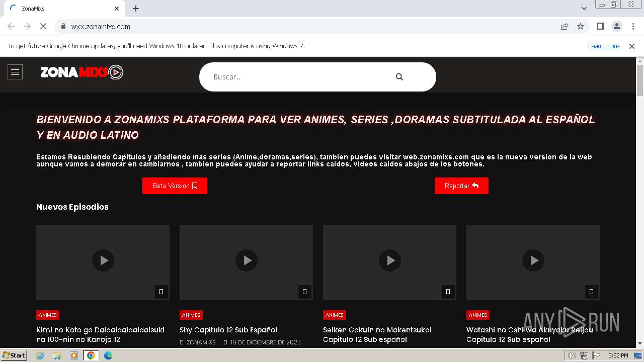Image resolution: width=644 pixels, height=362 pixels.
Task: Click ZONAMIXS author under Shy Capitulo 12
Action: (x=201, y=342)
